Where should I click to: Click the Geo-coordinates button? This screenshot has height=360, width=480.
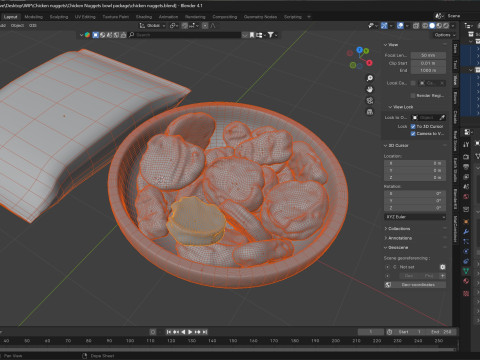click(x=415, y=285)
